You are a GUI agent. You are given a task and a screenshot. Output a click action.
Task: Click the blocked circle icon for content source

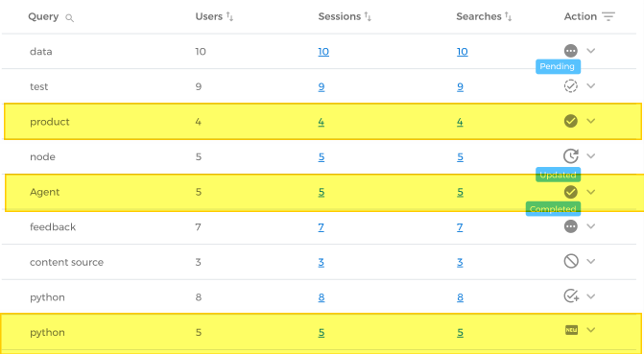571,261
